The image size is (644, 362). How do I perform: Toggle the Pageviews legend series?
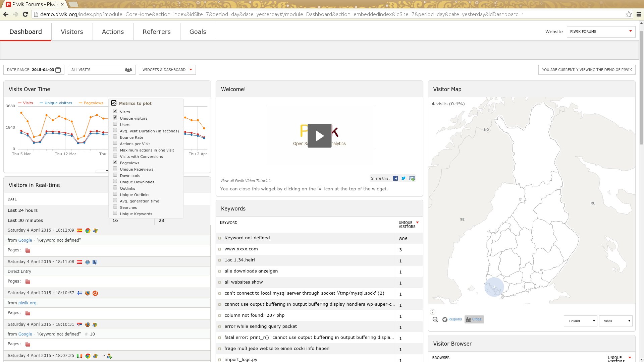(x=91, y=103)
